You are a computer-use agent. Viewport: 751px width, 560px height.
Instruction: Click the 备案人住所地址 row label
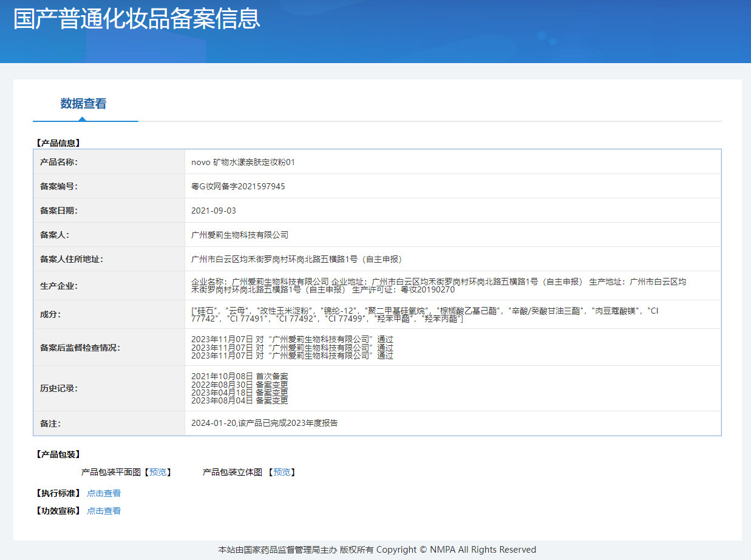72,259
